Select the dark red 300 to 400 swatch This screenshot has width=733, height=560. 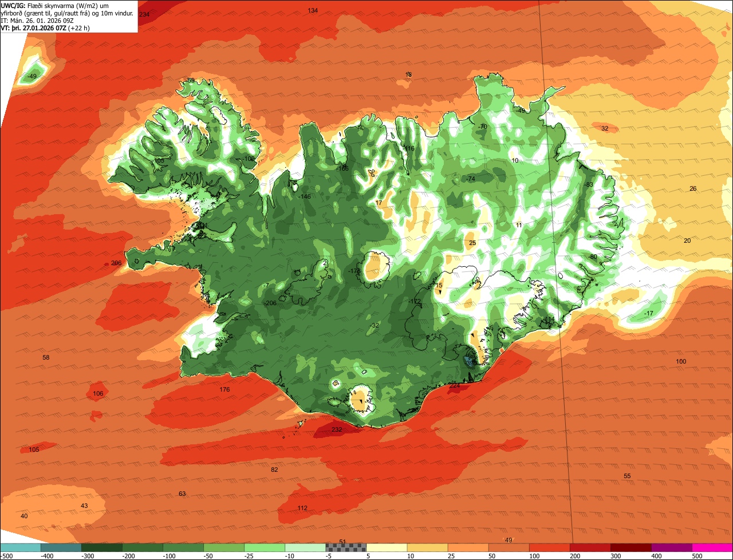pyautogui.click(x=631, y=547)
